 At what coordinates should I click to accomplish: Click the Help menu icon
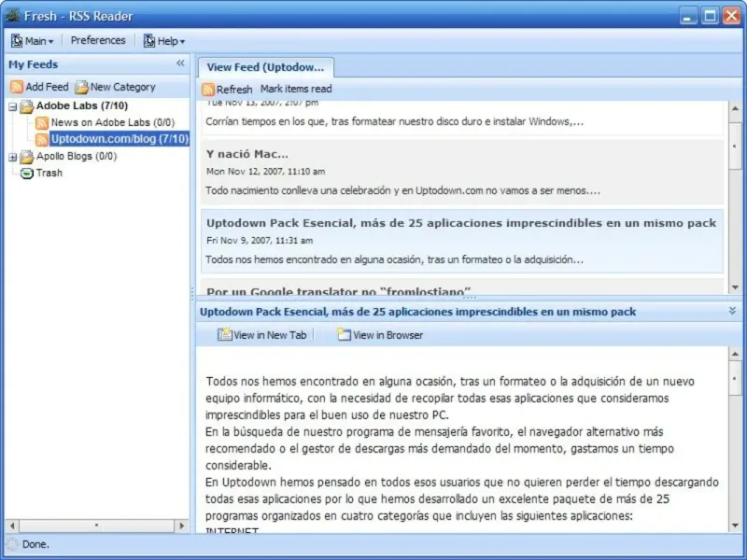(x=149, y=41)
